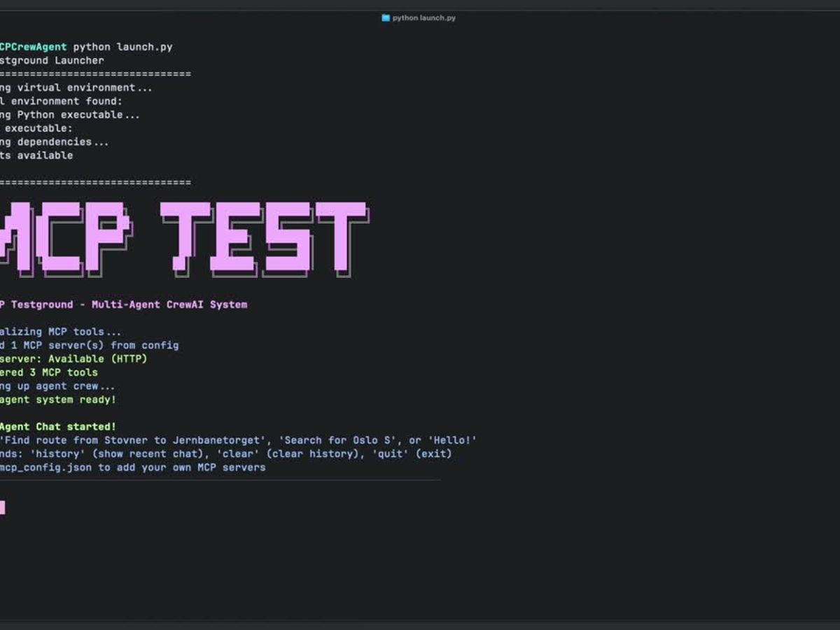Click the 'ts available' line
Viewport: 840px width, 630px height.
coord(36,155)
